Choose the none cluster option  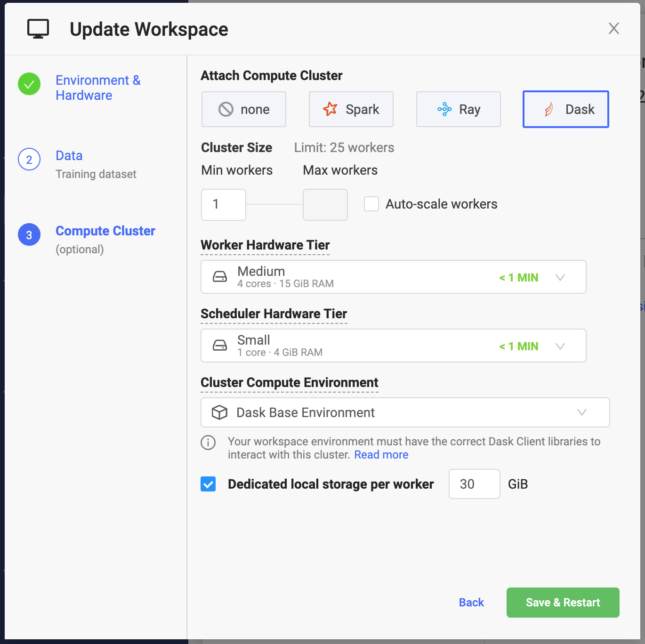pos(244,109)
